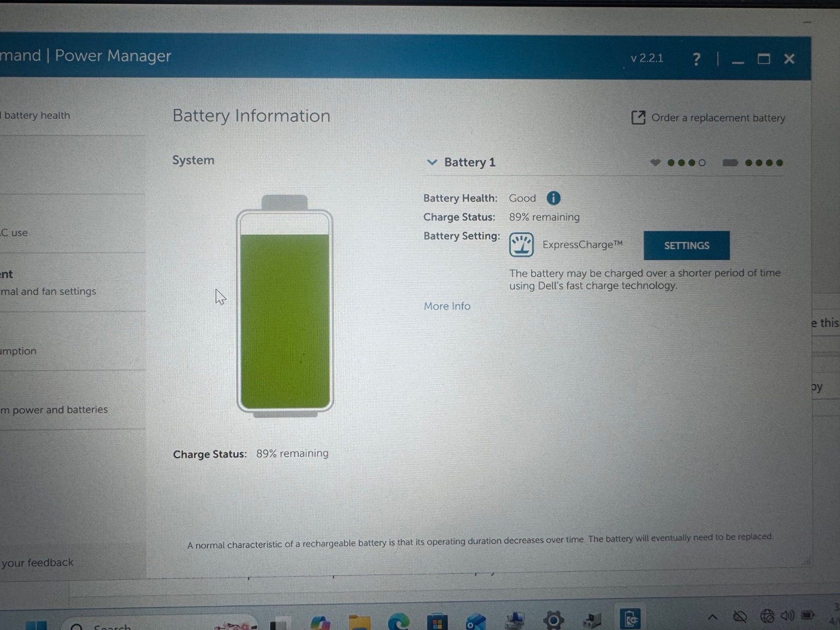Maximize the Power Manager window
840x630 pixels.
pyautogui.click(x=764, y=59)
